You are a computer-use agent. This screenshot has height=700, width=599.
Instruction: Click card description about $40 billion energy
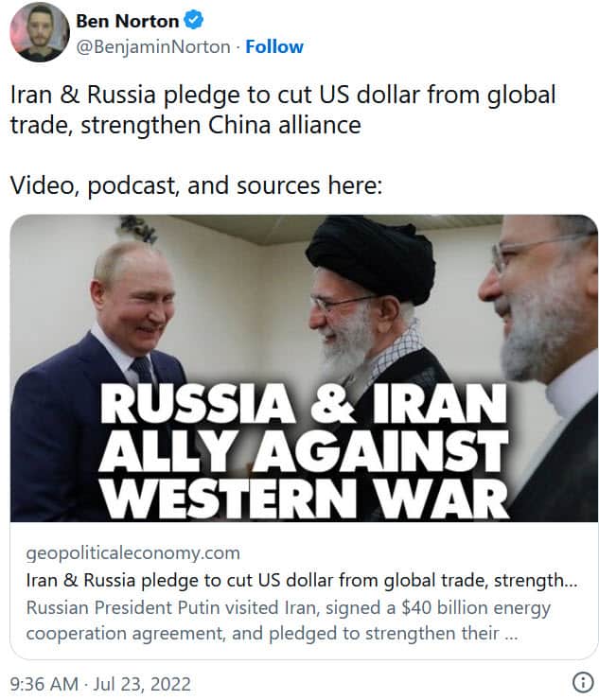tap(289, 621)
